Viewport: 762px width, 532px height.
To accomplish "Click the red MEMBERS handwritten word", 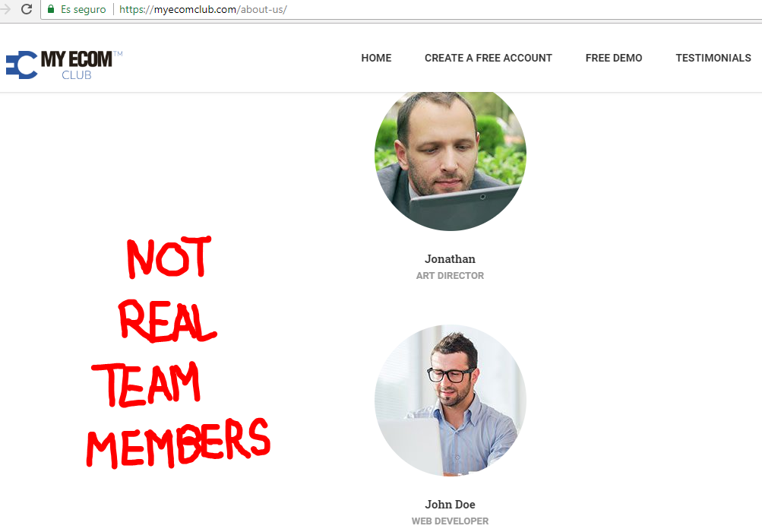I will (x=178, y=443).
